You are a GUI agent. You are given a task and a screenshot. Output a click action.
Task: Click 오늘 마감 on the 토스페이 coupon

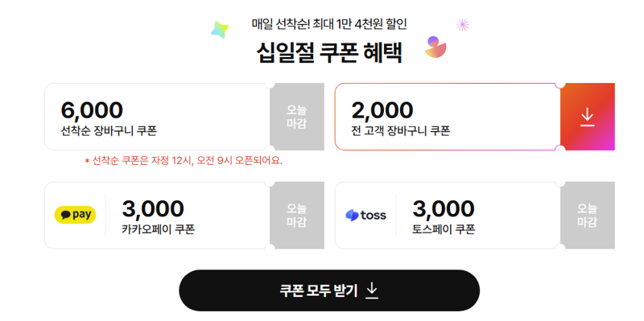(x=588, y=215)
